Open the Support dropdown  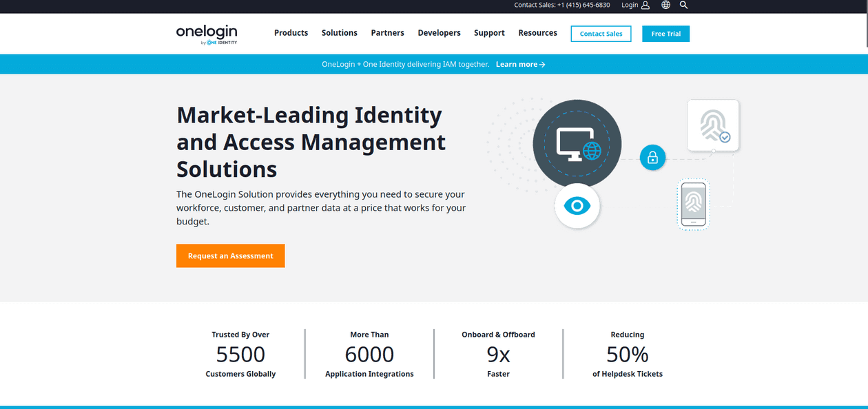[x=489, y=32]
